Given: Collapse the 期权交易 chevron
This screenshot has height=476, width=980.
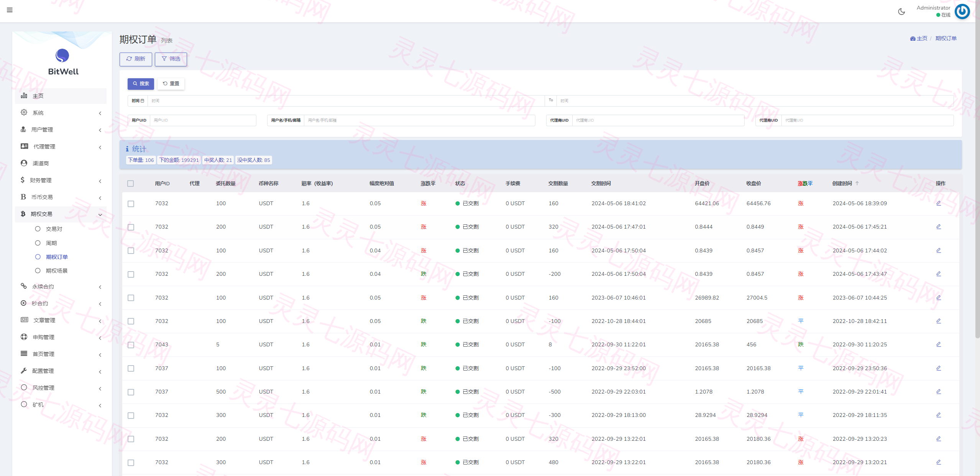Looking at the screenshot, I should [100, 215].
